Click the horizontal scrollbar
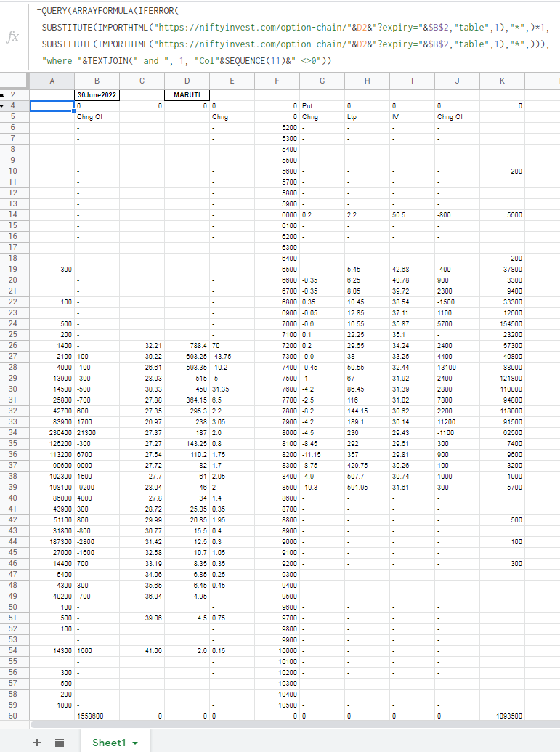The width and height of the screenshot is (560, 752). (295, 724)
